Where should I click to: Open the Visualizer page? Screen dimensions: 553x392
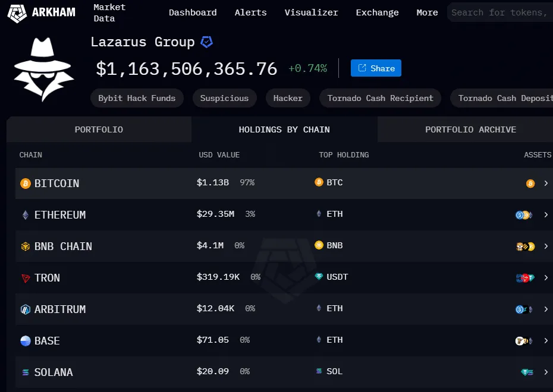click(x=311, y=12)
